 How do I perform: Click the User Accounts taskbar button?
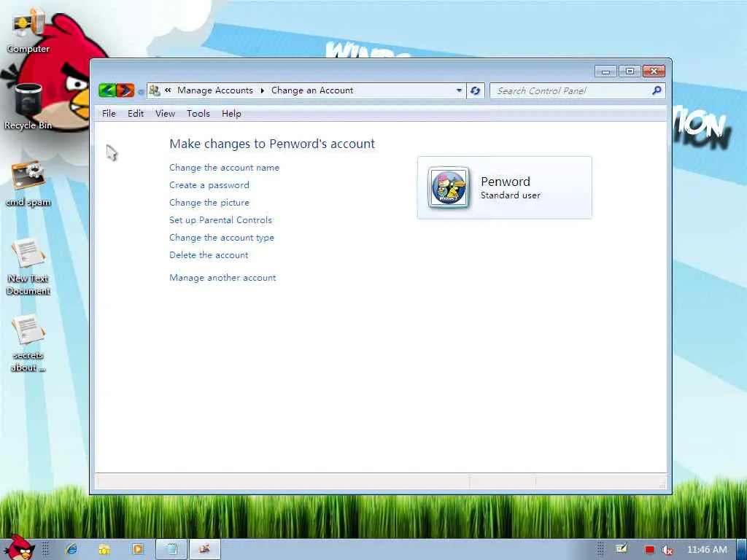[x=205, y=550]
